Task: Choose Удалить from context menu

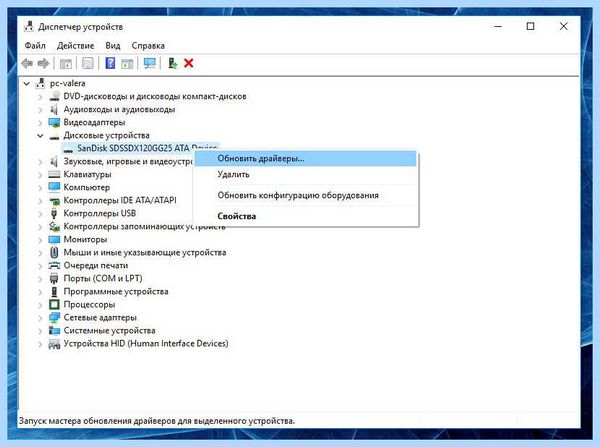Action: (x=306, y=175)
